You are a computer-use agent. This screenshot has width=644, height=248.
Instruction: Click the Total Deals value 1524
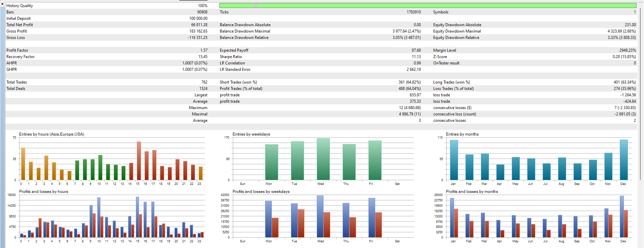tap(203, 89)
